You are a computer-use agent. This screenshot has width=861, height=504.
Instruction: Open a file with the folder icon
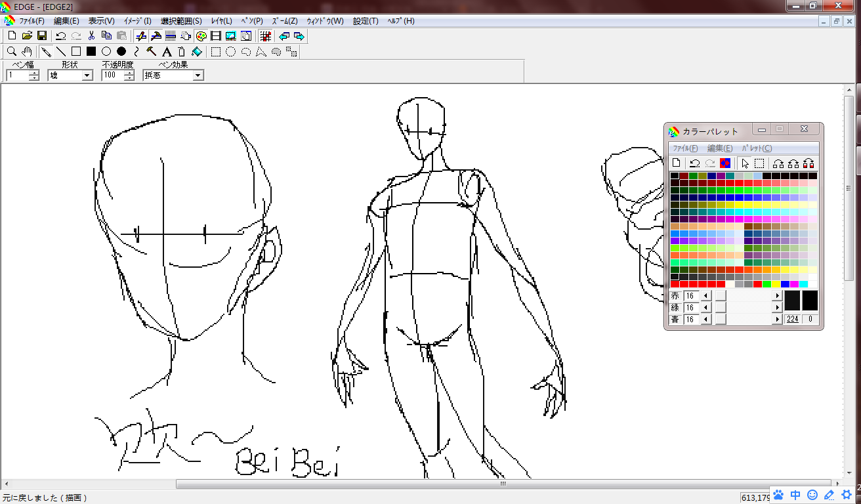27,35
